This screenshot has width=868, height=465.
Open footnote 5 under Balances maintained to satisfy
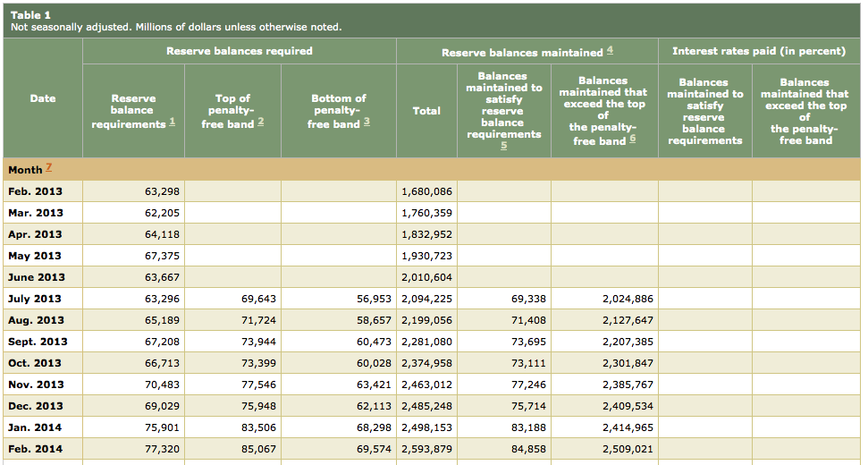click(504, 146)
